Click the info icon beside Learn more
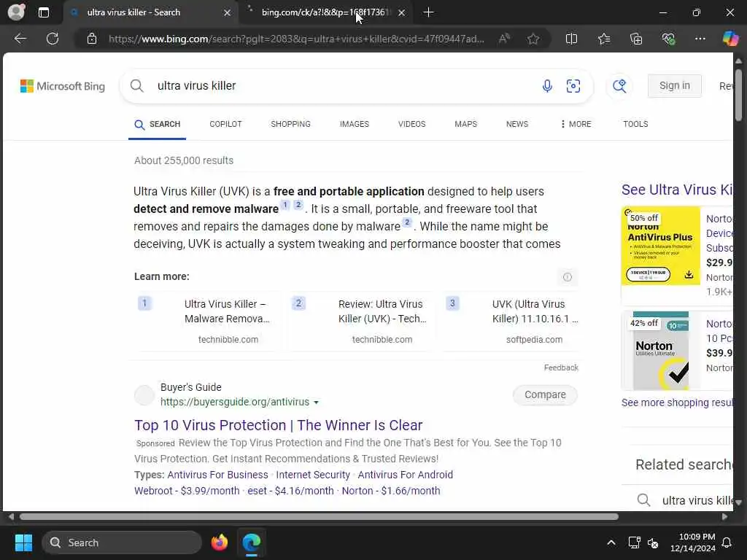 [x=567, y=276]
